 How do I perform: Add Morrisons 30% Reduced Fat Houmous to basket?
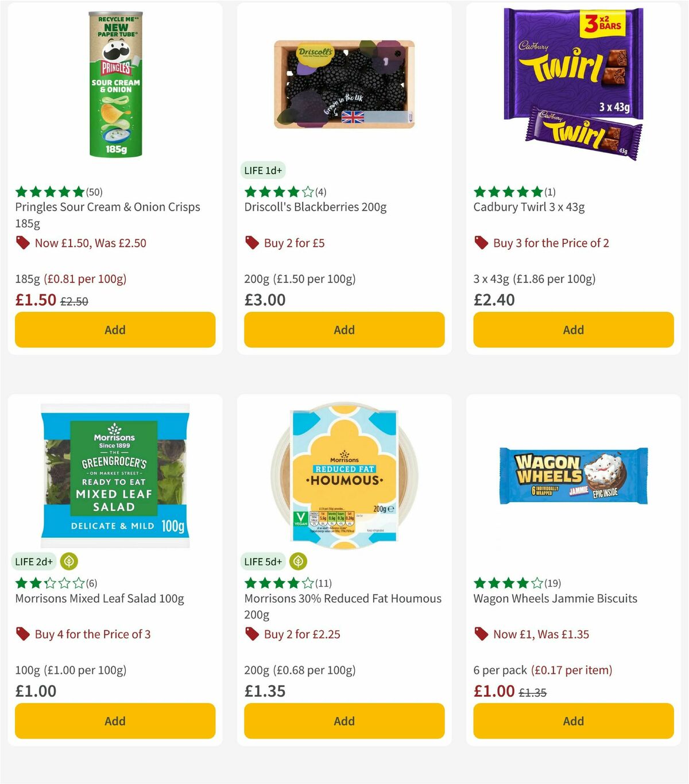click(344, 721)
